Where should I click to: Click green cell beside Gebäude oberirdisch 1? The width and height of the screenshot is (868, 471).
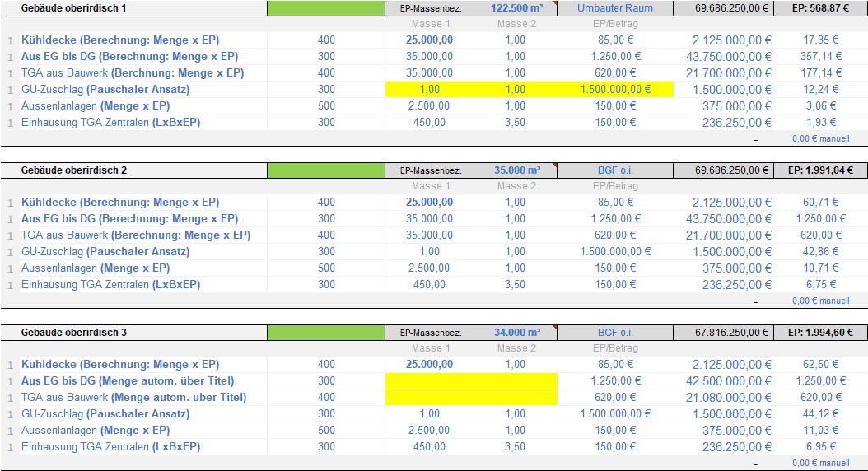coord(326,8)
